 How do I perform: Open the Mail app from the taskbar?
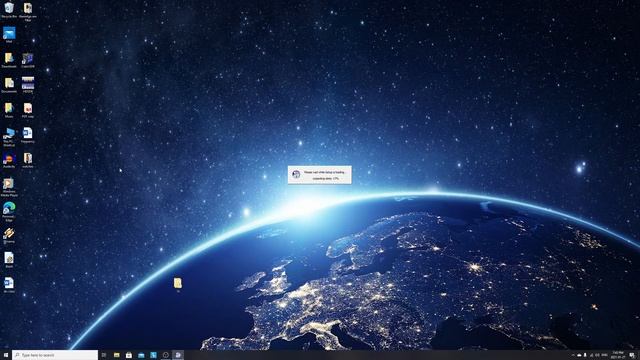(x=141, y=355)
